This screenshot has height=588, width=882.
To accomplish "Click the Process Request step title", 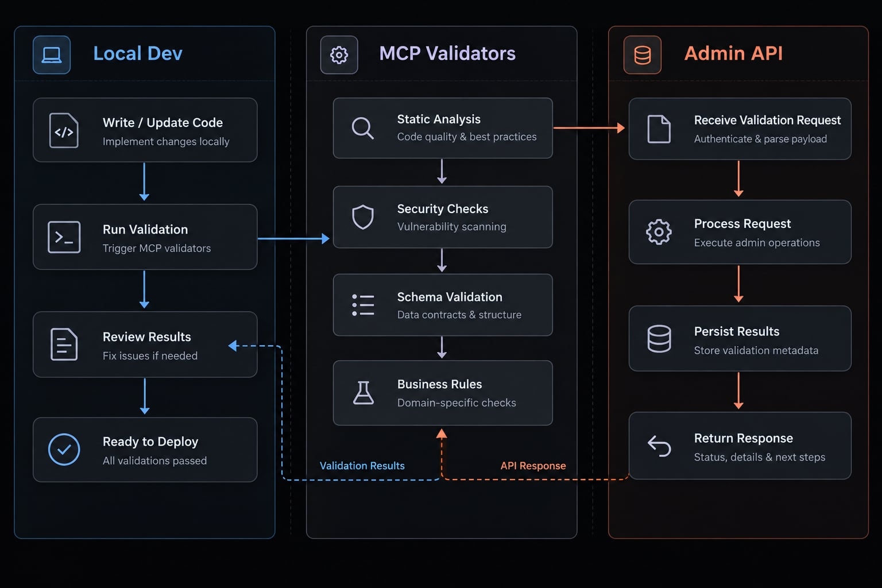I will 742,224.
